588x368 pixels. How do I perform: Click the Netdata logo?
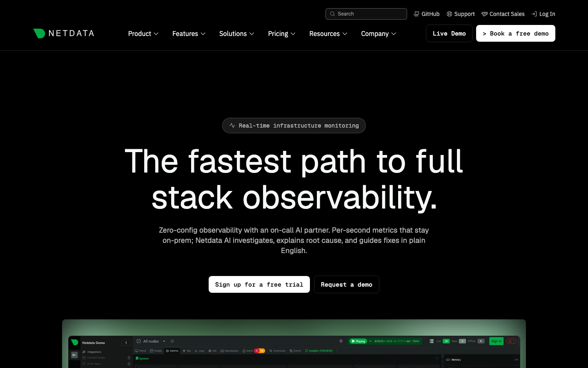[64, 34]
